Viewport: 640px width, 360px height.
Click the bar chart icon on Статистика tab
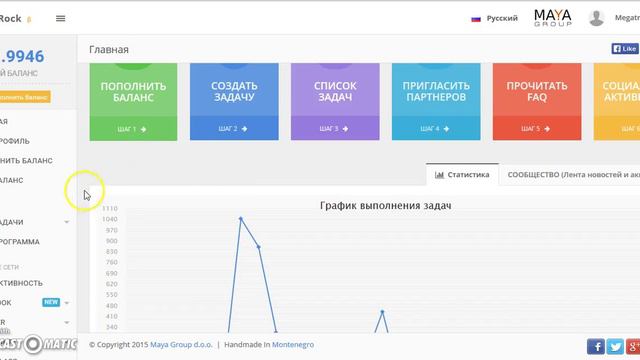coord(439,175)
